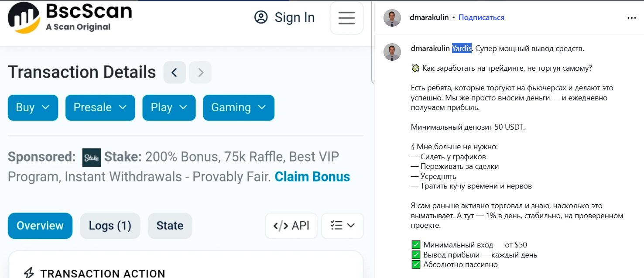Click the Stake sponsor logo
Viewport: 644px width, 278px height.
point(91,158)
